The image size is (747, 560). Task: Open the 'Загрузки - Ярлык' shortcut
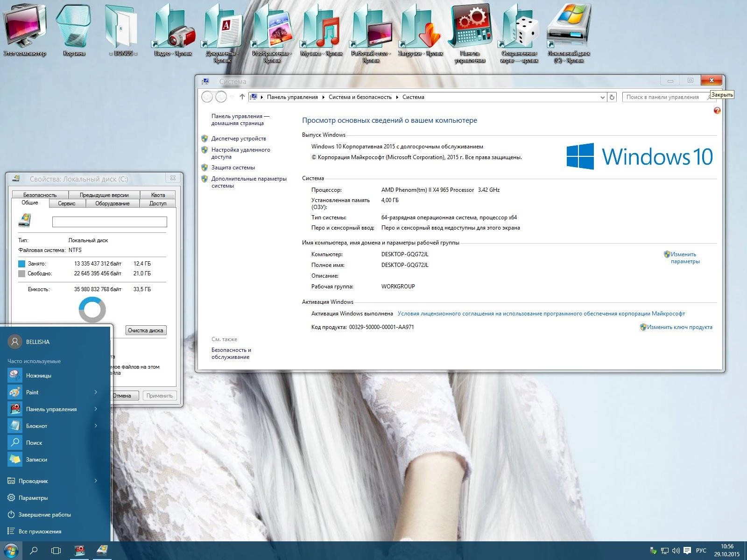[x=420, y=30]
